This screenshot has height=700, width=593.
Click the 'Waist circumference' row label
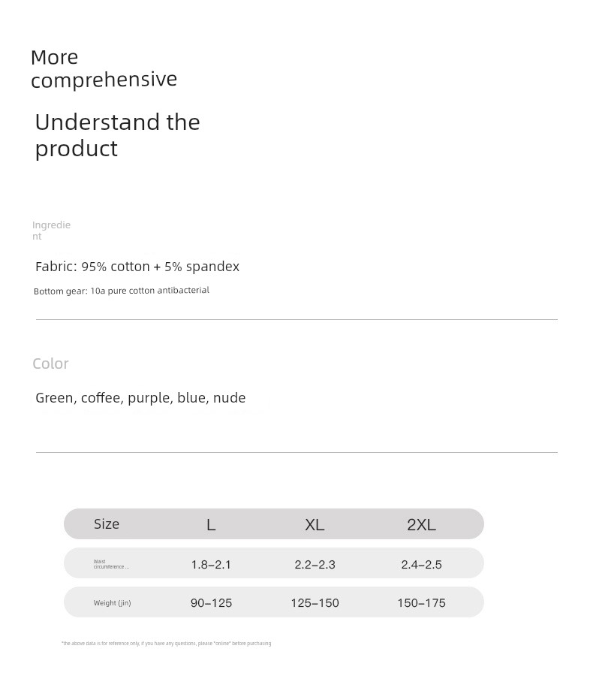tap(111, 564)
